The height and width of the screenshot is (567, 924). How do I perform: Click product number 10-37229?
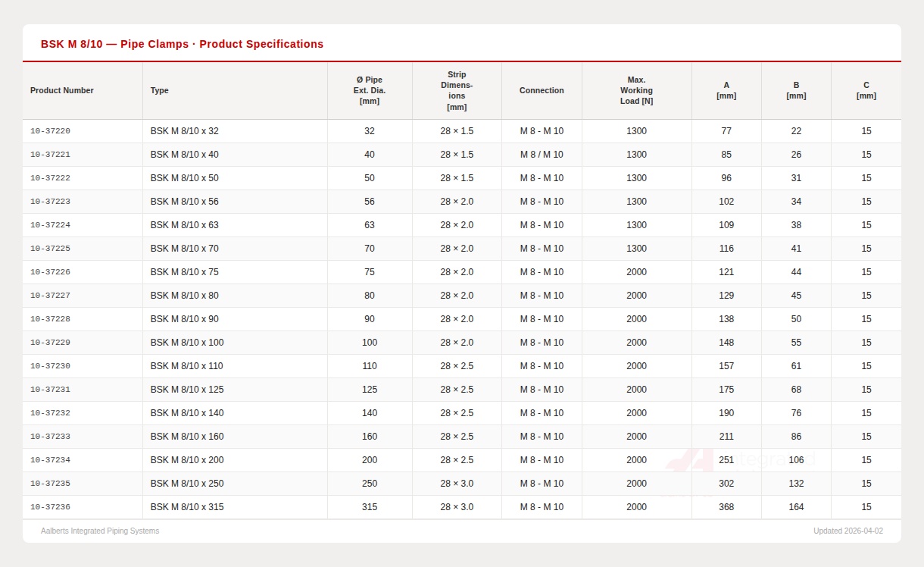click(50, 343)
